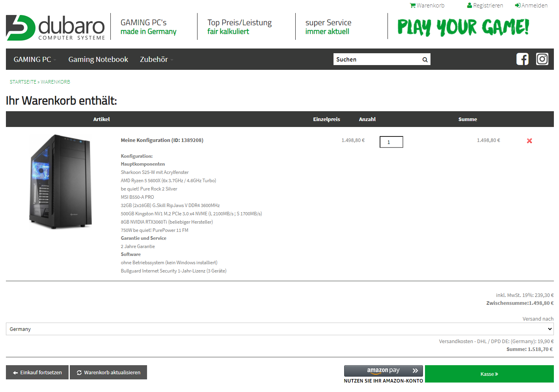This screenshot has width=559, height=392.
Task: Click '750W be quiet! PurePower 11 FM' line
Action: point(155,230)
